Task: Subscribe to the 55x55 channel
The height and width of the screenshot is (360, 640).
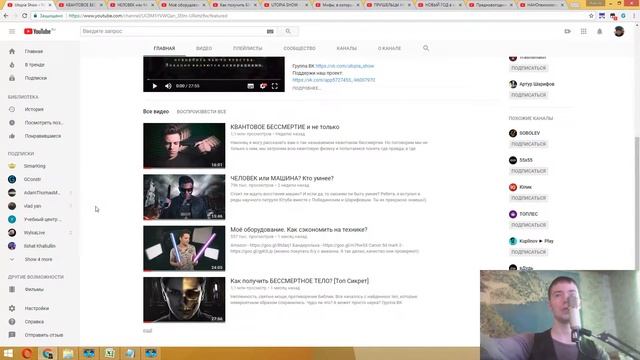Action: click(529, 171)
